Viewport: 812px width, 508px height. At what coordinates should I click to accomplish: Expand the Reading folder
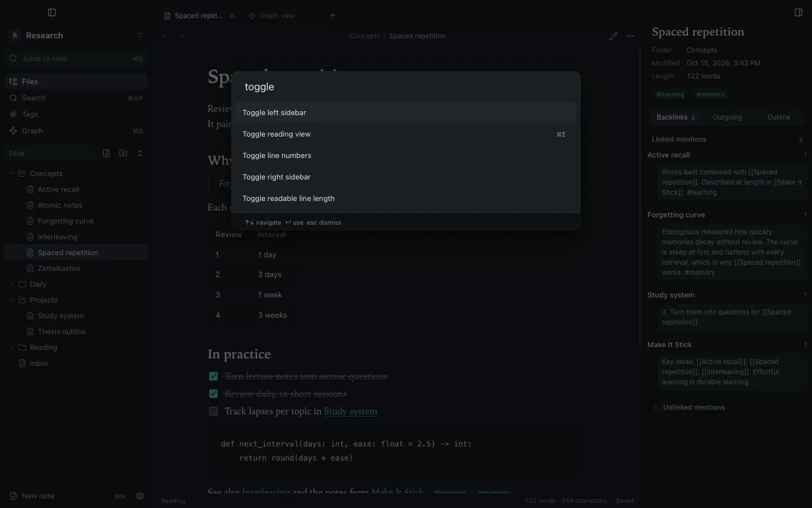pos(11,347)
